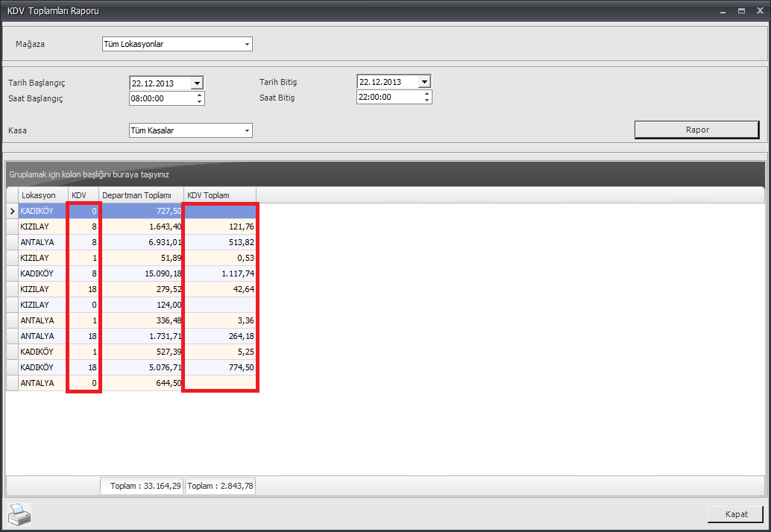
Task: Click the Kapat button
Action: click(x=735, y=515)
